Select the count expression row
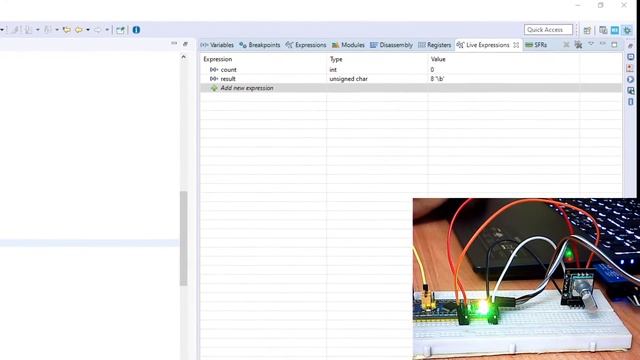This screenshot has height=360, width=640. [x=411, y=70]
